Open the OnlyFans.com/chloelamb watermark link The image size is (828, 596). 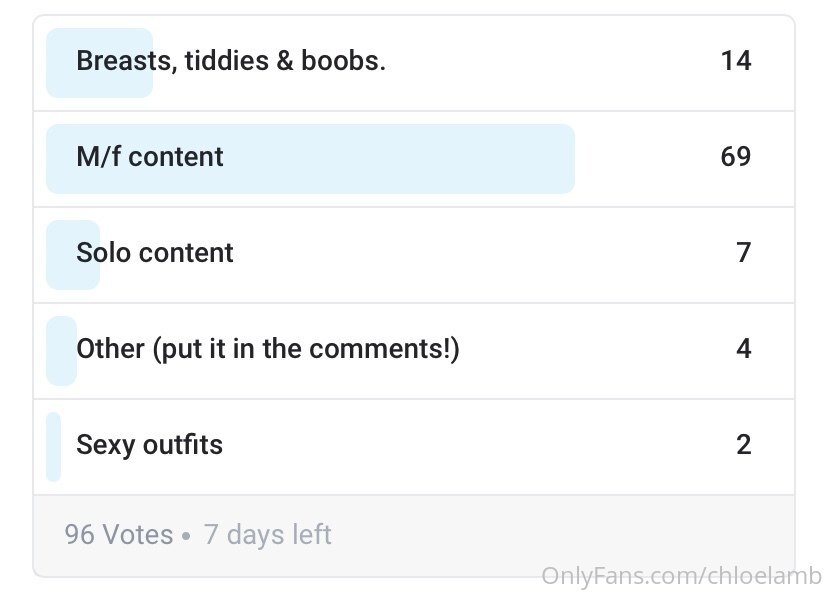click(x=682, y=575)
